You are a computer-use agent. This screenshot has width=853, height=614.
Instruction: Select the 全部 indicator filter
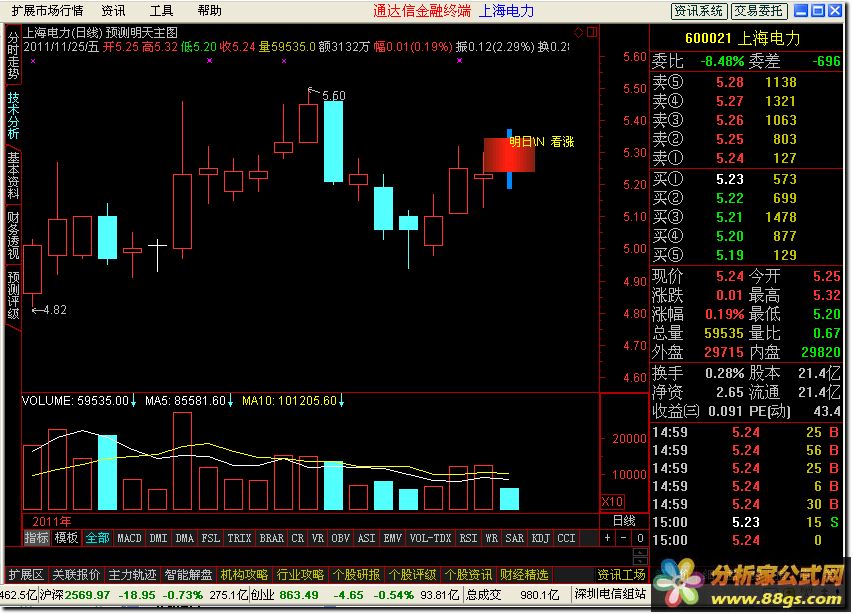point(97,538)
